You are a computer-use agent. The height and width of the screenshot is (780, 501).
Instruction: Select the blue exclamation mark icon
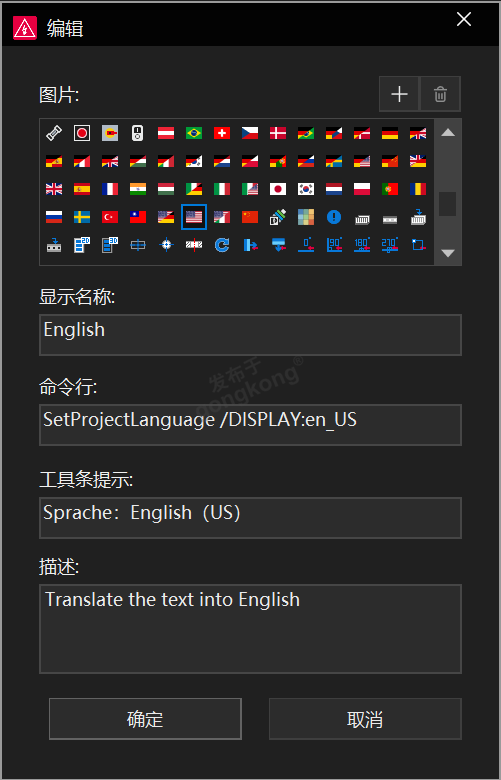click(334, 217)
